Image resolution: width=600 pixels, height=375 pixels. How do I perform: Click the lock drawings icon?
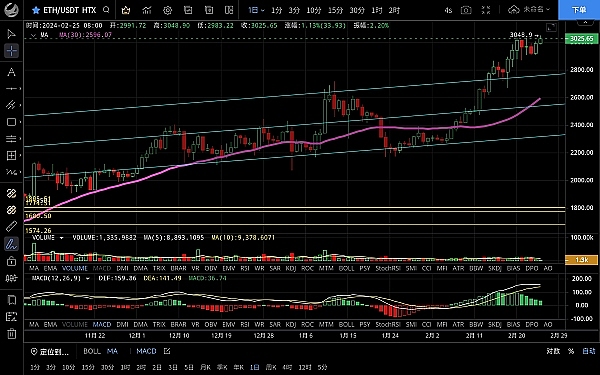[x=11, y=261]
